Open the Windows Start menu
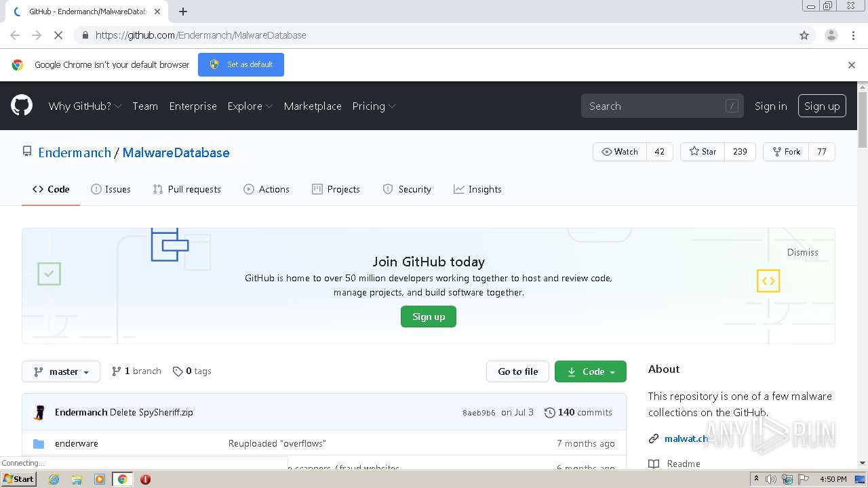The image size is (868, 488). pyautogui.click(x=18, y=479)
